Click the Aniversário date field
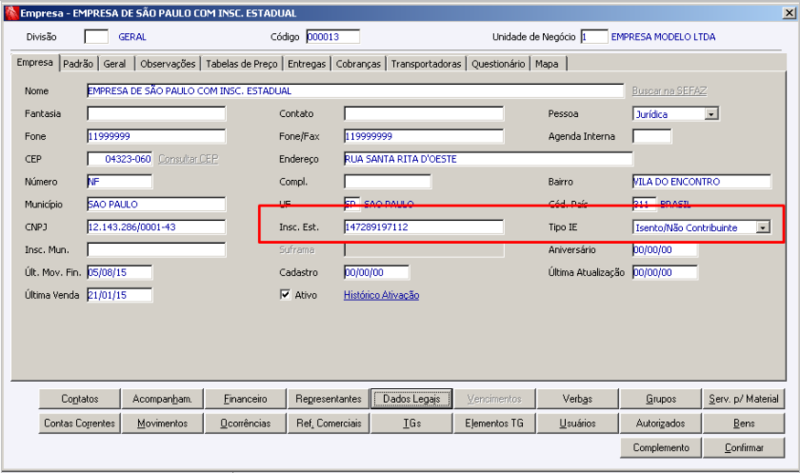The height and width of the screenshot is (473, 800). [665, 250]
